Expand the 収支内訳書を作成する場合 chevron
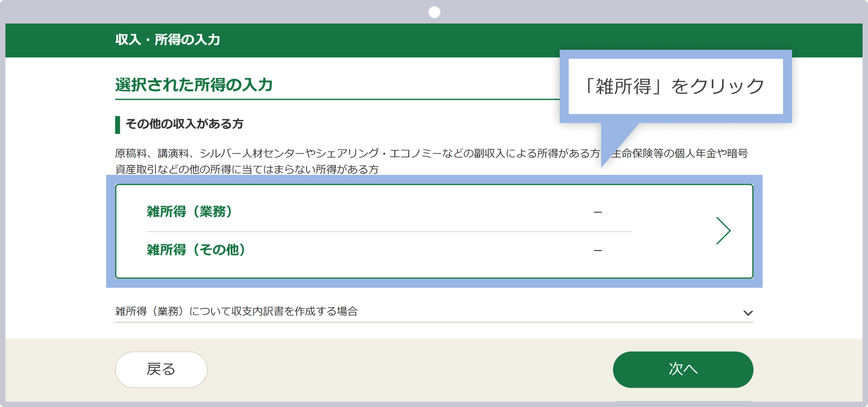 coord(748,313)
